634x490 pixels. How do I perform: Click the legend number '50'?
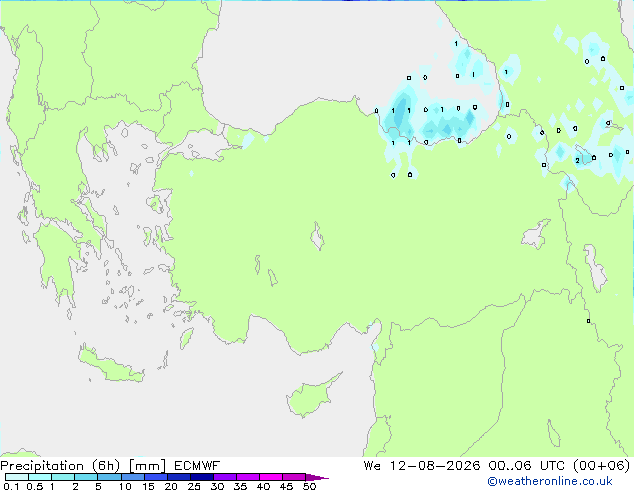[x=309, y=486]
